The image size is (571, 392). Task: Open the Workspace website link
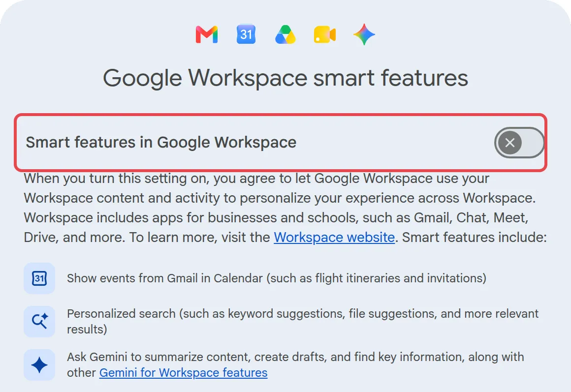point(334,237)
